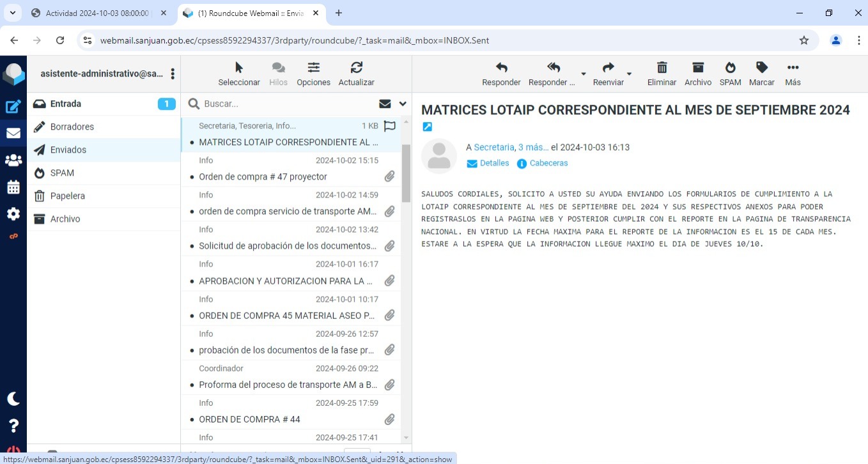
Task: Expand search options chevron
Action: [x=403, y=104]
